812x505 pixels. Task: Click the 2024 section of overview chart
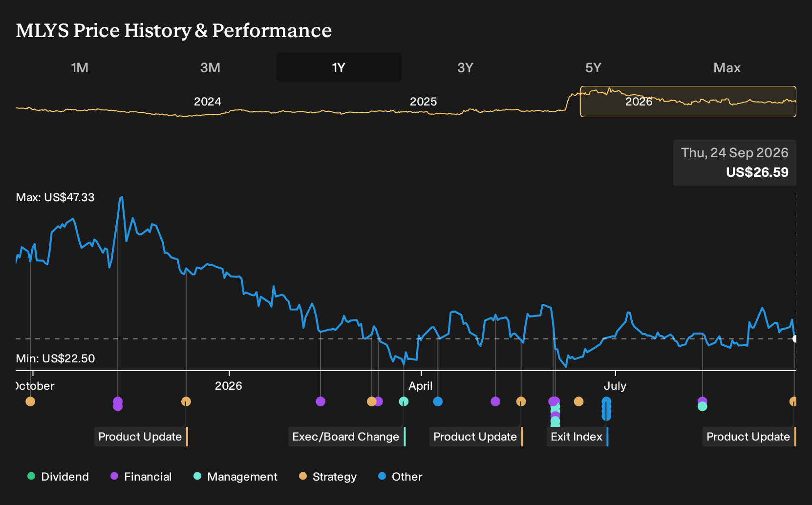click(208, 102)
